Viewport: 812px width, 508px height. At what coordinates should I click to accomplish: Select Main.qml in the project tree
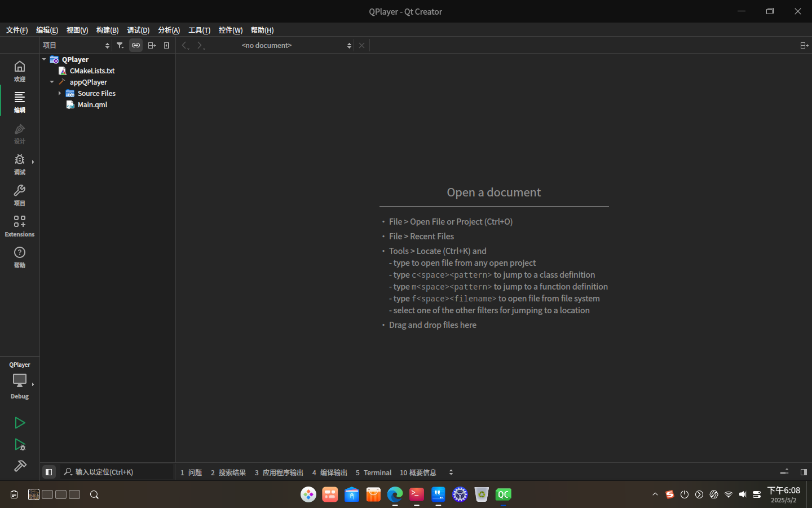[92, 104]
